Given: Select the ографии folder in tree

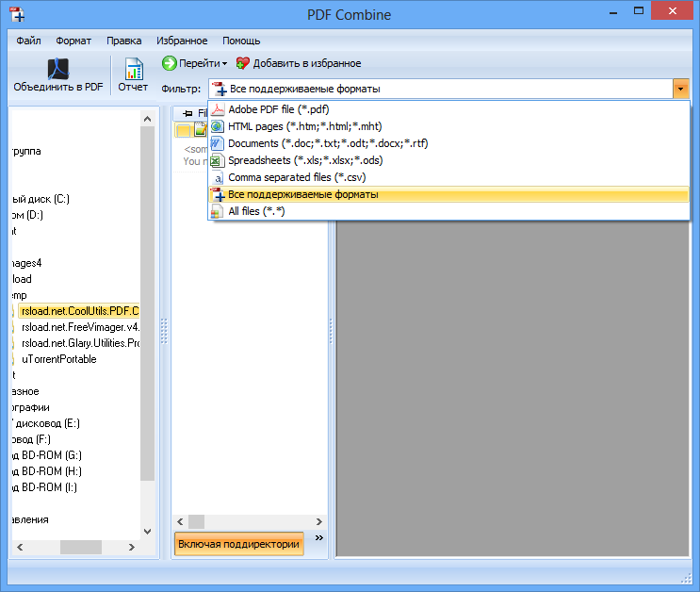Looking at the screenshot, I should click(30, 407).
